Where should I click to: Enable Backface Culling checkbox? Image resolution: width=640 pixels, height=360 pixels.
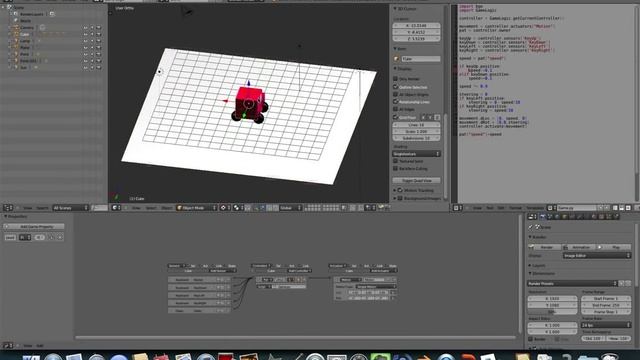(x=396, y=168)
